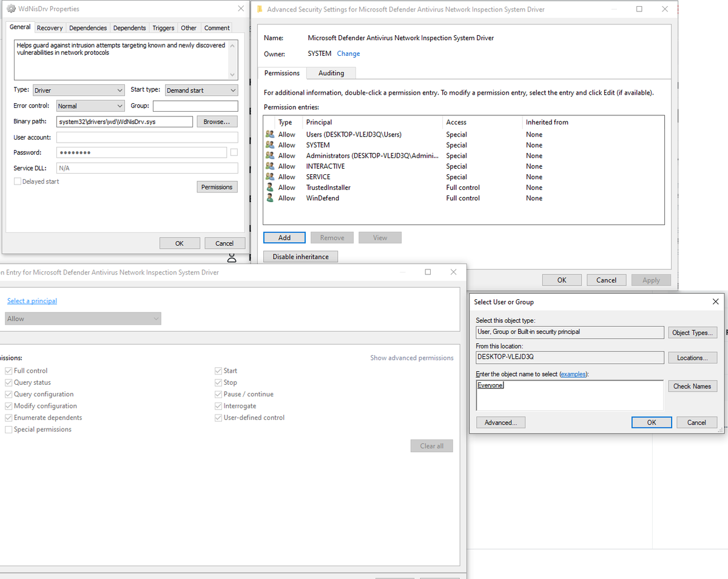Select the TrustedInstaller permission entry row
Viewport: 728px width, 579px height.
[x=464, y=188]
